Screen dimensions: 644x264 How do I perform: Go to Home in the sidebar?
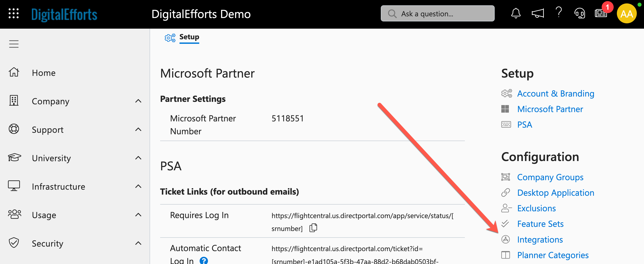point(44,73)
